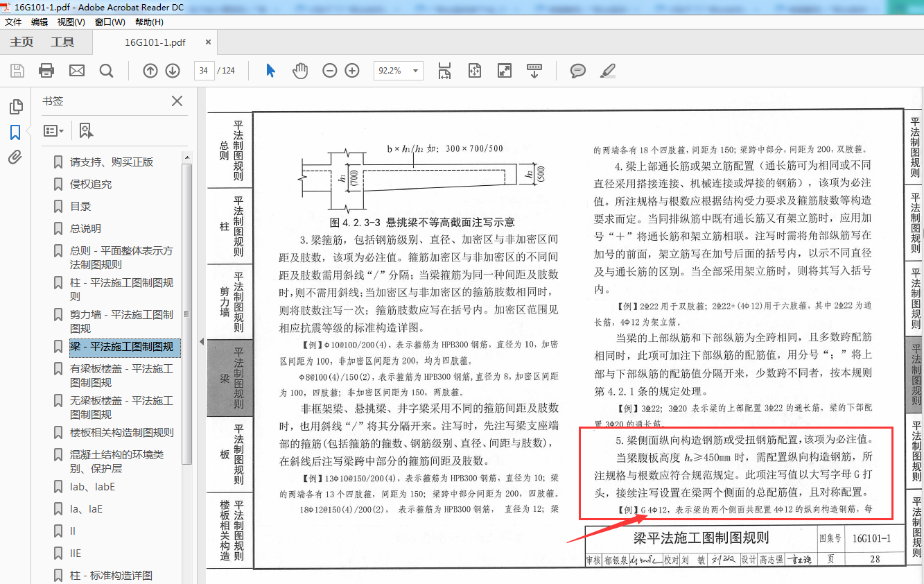Open bookmark 剪力墙 - 平法施工图制图规
Image resolution: width=924 pixels, height=584 pixels.
click(x=121, y=321)
